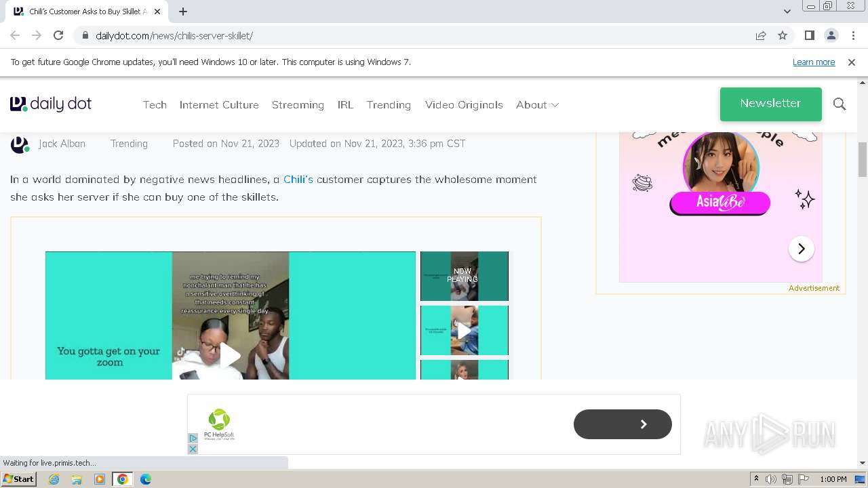This screenshot has width=868, height=488.
Task: Open the Video Originals section
Action: [x=464, y=104]
